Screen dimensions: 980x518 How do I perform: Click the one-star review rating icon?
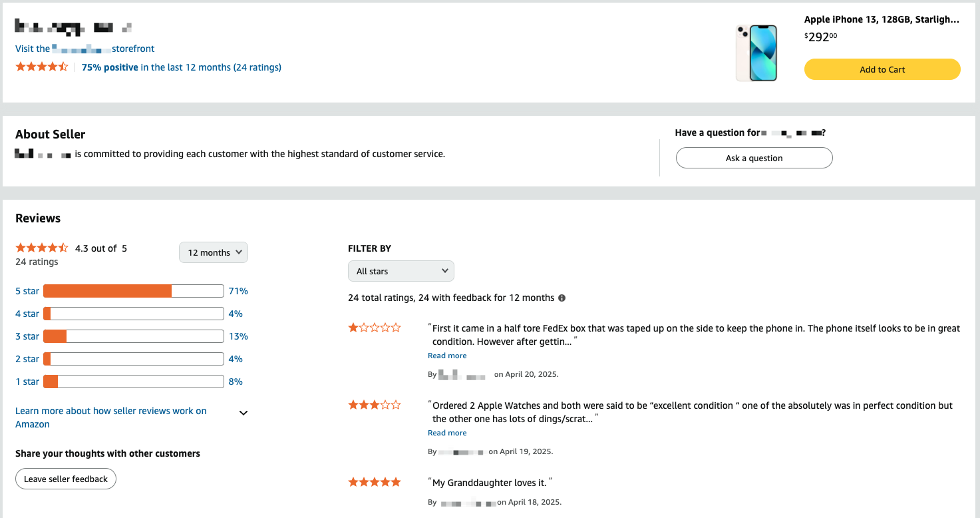point(375,328)
